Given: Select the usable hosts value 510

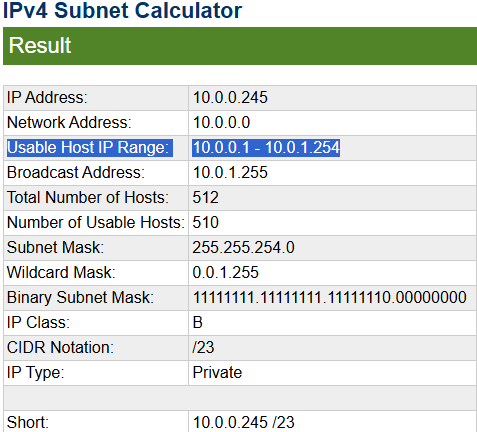Looking at the screenshot, I should tap(205, 223).
